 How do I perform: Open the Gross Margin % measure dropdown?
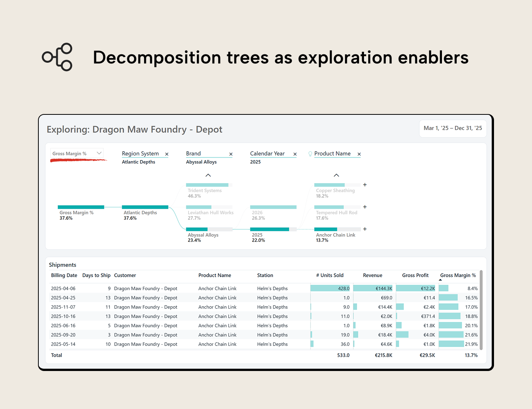(x=99, y=153)
